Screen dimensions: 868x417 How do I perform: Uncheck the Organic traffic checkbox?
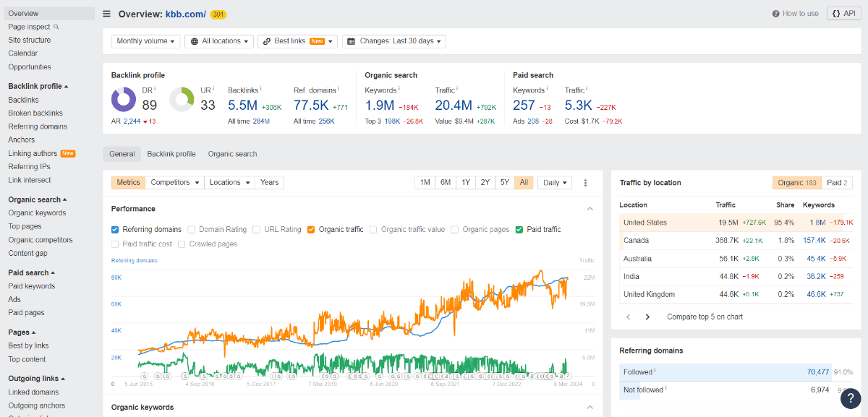point(311,229)
